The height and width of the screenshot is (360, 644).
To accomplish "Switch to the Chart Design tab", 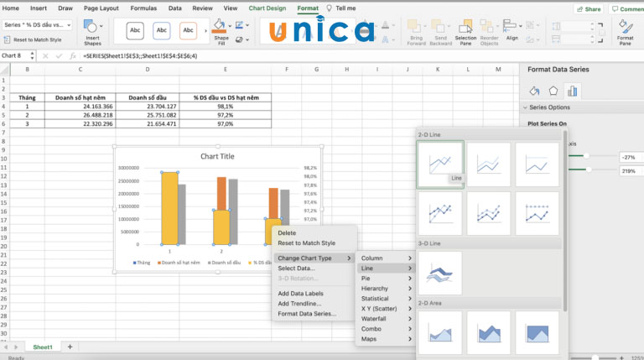I will (267, 8).
